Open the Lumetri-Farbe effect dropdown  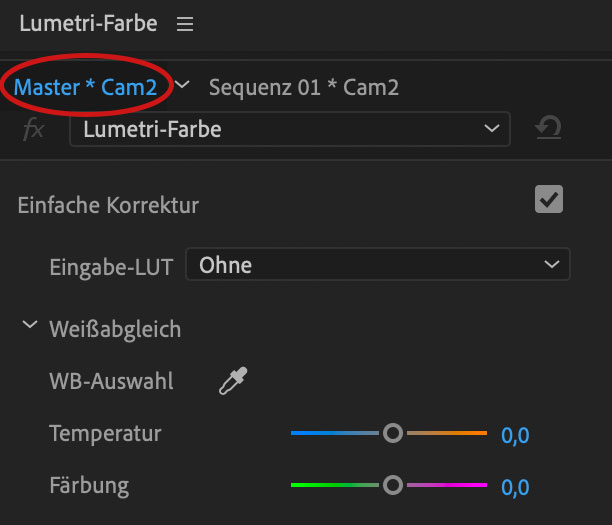(x=289, y=129)
